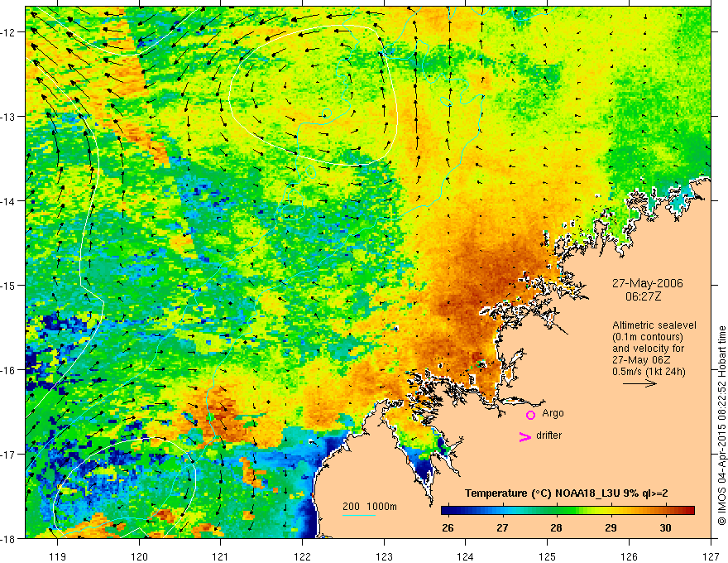
Task: Click the IMOS copyright timestamp text
Action: coord(721,425)
